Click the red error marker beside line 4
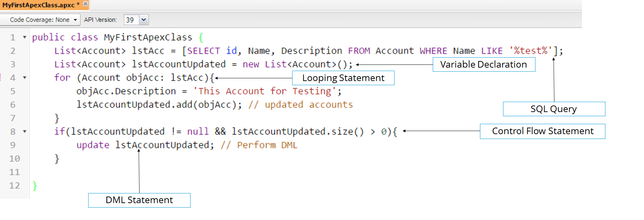 (1, 77)
